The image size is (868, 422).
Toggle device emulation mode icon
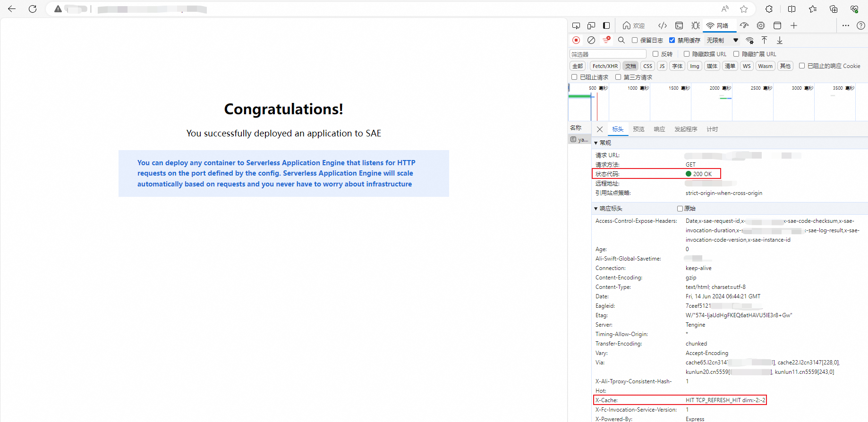tap(591, 25)
